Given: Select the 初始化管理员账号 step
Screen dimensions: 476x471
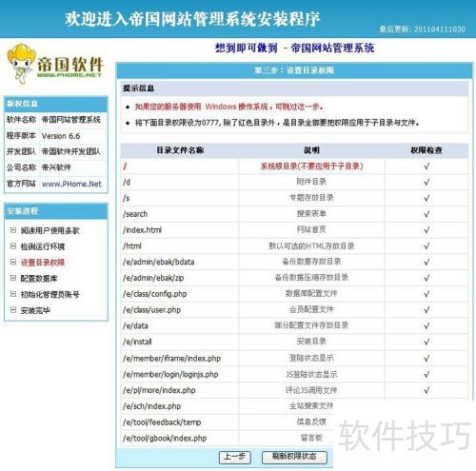Looking at the screenshot, I should click(50, 295).
